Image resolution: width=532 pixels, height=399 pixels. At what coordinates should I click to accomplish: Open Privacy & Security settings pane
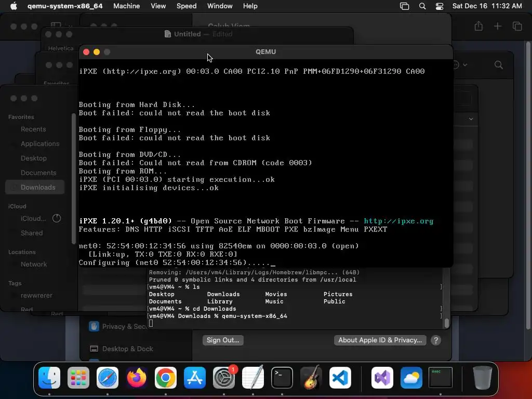click(117, 326)
